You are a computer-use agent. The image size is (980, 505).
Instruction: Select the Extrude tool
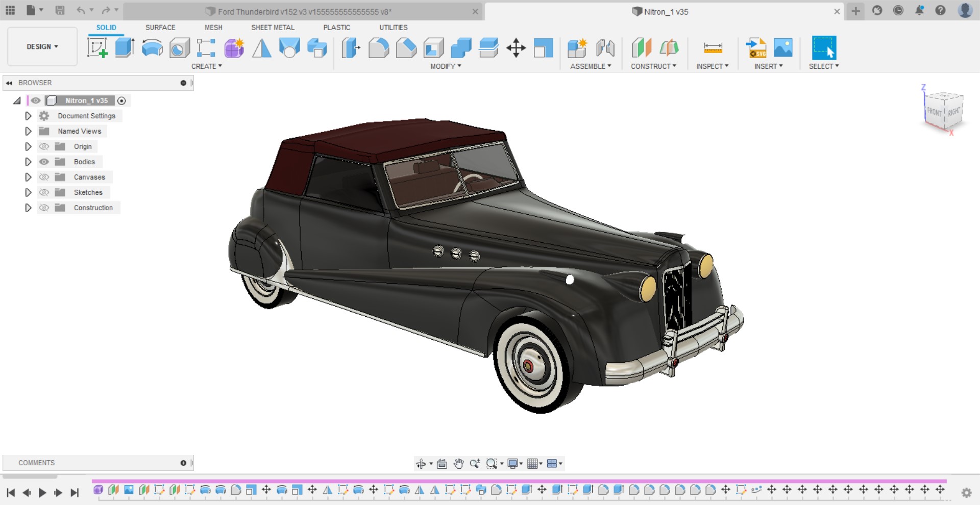pyautogui.click(x=125, y=48)
